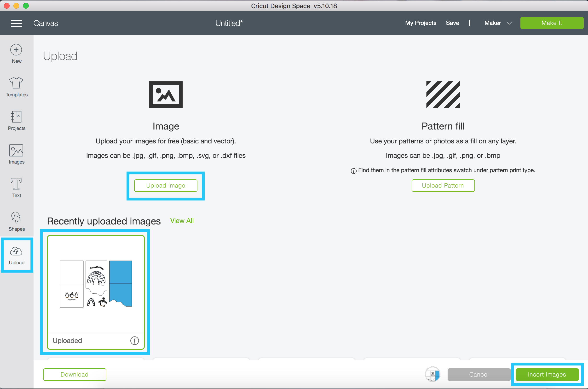The image size is (588, 389).
Task: Click the Make It button
Action: click(x=552, y=23)
